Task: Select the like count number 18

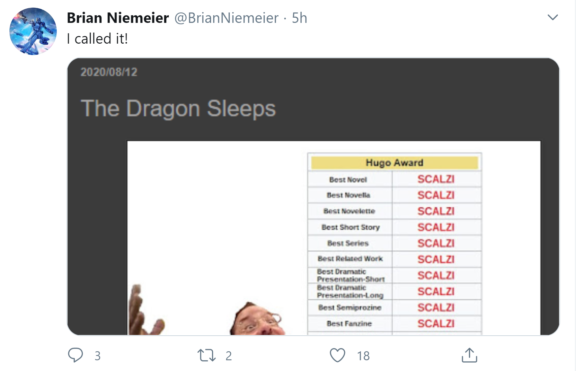Action: pos(364,356)
